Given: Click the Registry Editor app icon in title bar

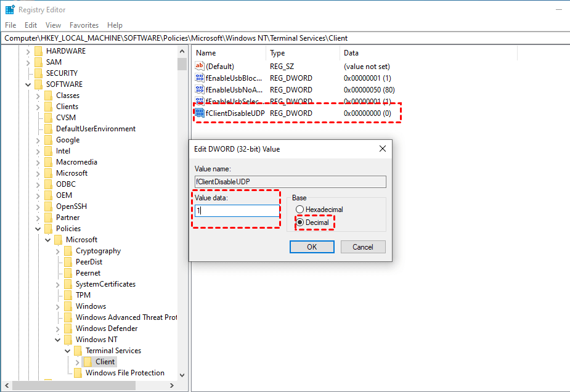Looking at the screenshot, I should (10, 10).
